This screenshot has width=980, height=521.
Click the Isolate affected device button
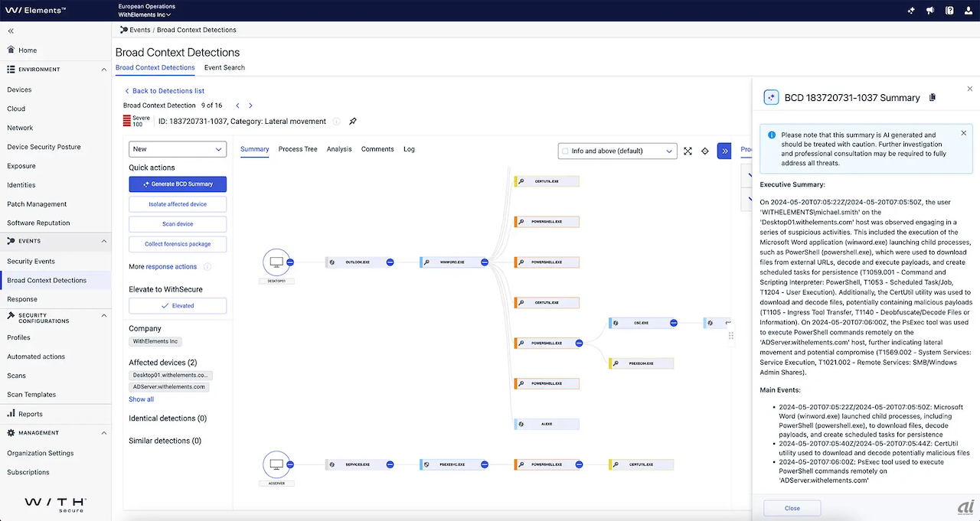tap(178, 204)
